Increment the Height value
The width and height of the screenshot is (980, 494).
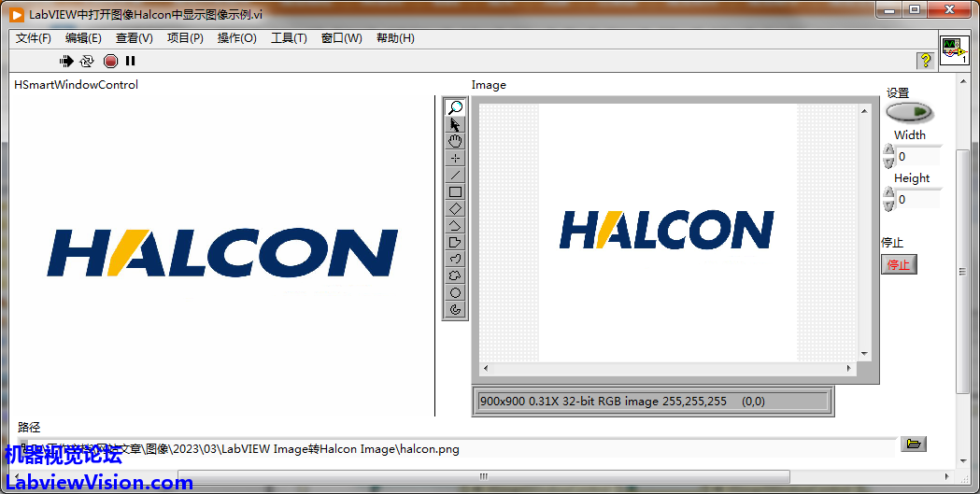[888, 193]
